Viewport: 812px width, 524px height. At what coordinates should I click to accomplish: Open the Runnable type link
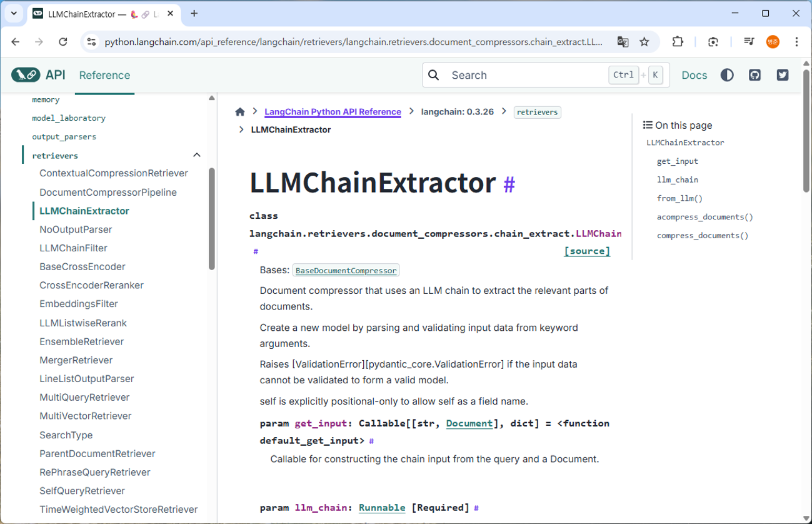(382, 508)
